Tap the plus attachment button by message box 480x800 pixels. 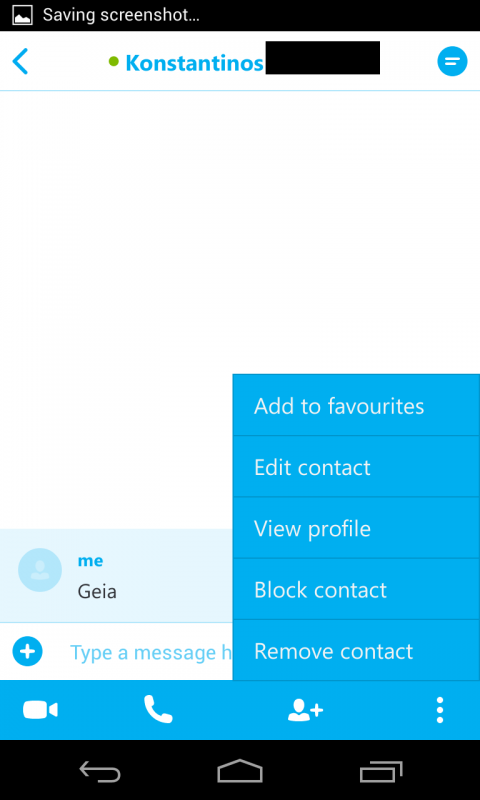coord(27,652)
